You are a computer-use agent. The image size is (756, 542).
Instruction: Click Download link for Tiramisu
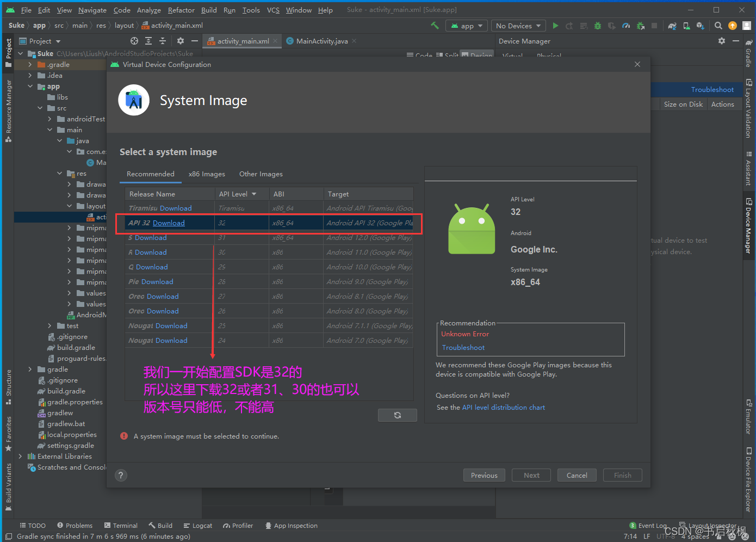point(176,208)
